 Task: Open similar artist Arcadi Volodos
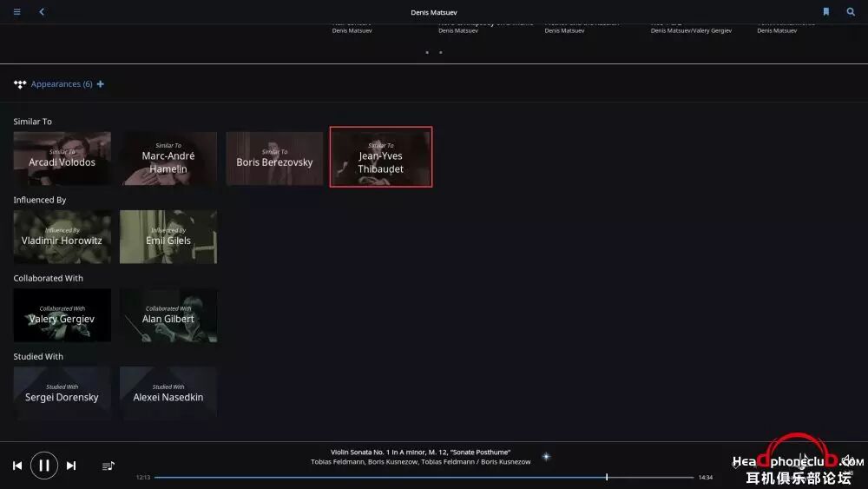[62, 158]
